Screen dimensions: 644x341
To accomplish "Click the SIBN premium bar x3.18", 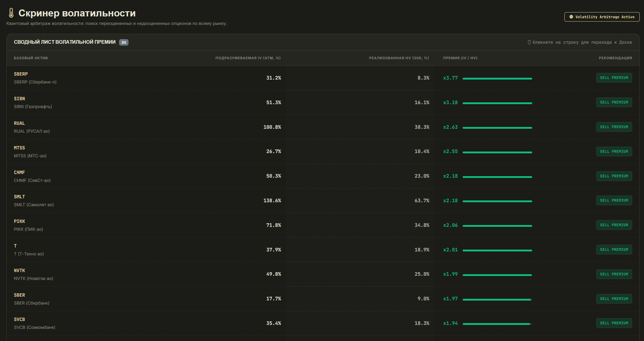I will [497, 103].
